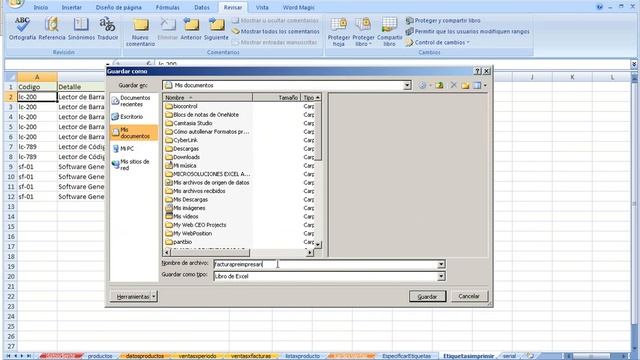This screenshot has height=360, width=640.
Task: Run the Ortografía spelling check
Action: pos(22,29)
